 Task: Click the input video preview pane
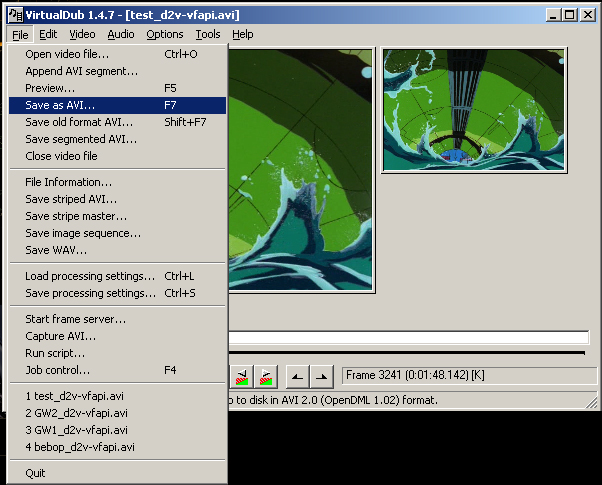pos(300,170)
